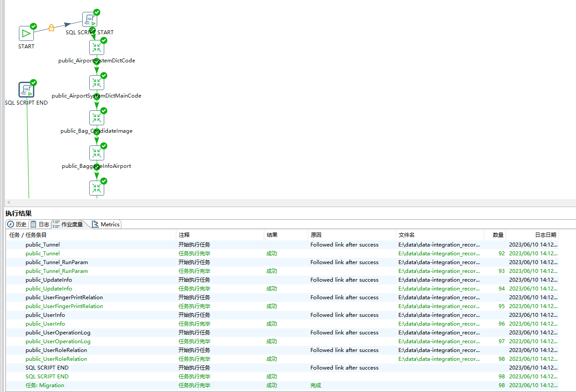Select the count cell showing 93
The width and height of the screenshot is (576, 392).
point(501,271)
